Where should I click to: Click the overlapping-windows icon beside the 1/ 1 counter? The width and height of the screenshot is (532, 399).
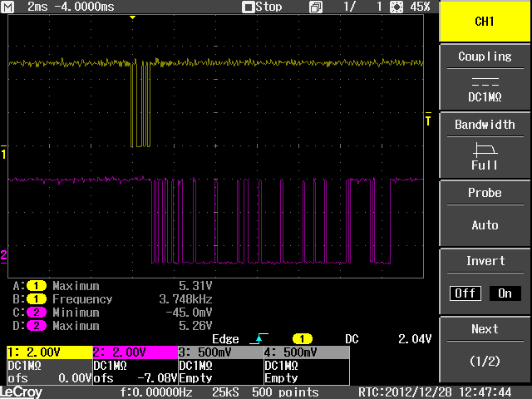pos(316,7)
